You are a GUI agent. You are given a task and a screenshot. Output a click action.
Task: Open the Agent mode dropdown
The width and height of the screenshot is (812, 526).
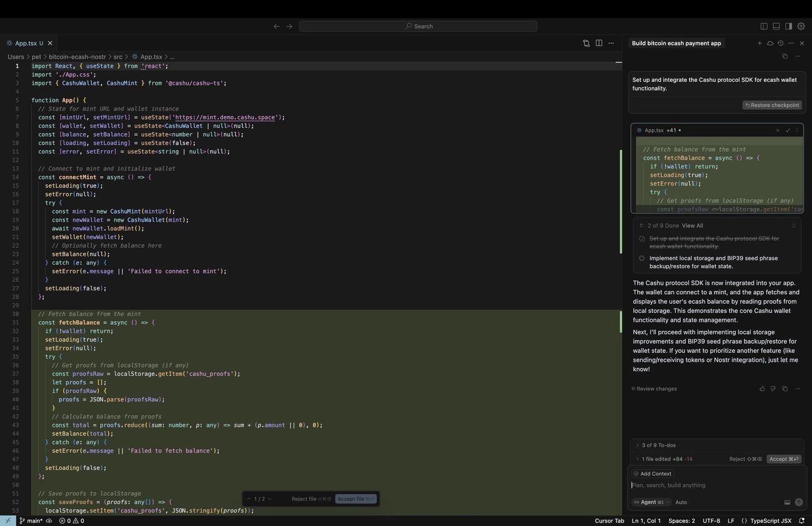coord(651,502)
